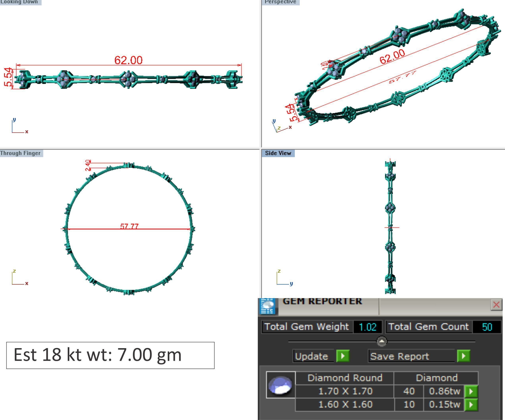
Task: Click the Save Report button label
Action: coord(411,356)
